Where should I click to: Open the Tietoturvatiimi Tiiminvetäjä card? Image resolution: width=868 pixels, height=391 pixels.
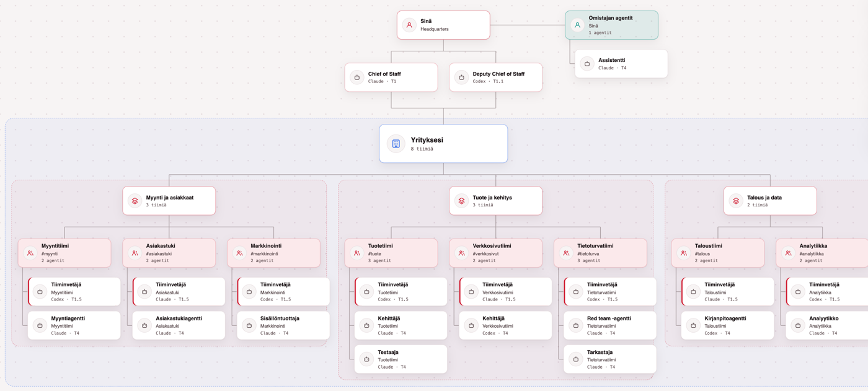[610, 292]
